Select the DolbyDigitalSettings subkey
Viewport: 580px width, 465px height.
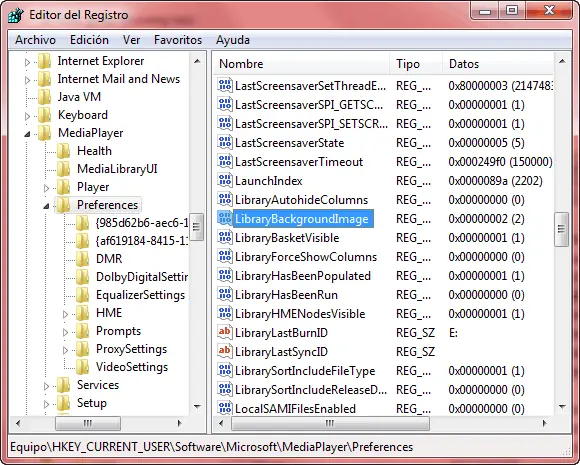142,277
